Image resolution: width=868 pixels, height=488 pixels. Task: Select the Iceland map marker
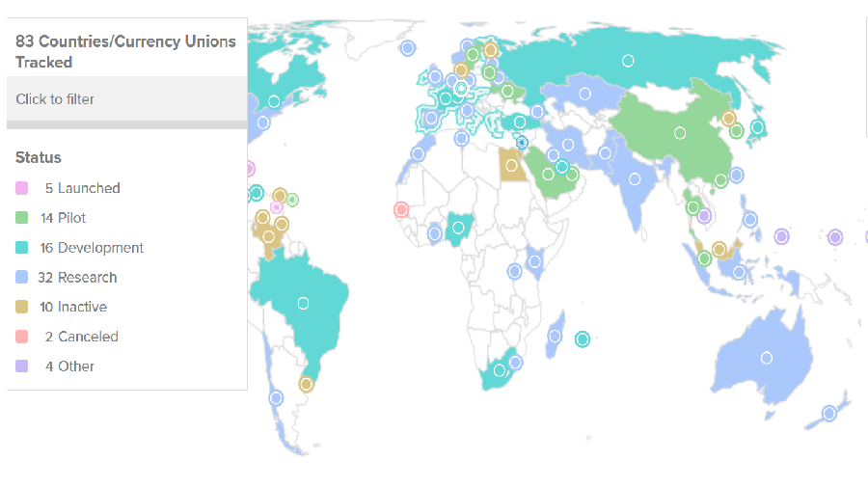pos(408,48)
